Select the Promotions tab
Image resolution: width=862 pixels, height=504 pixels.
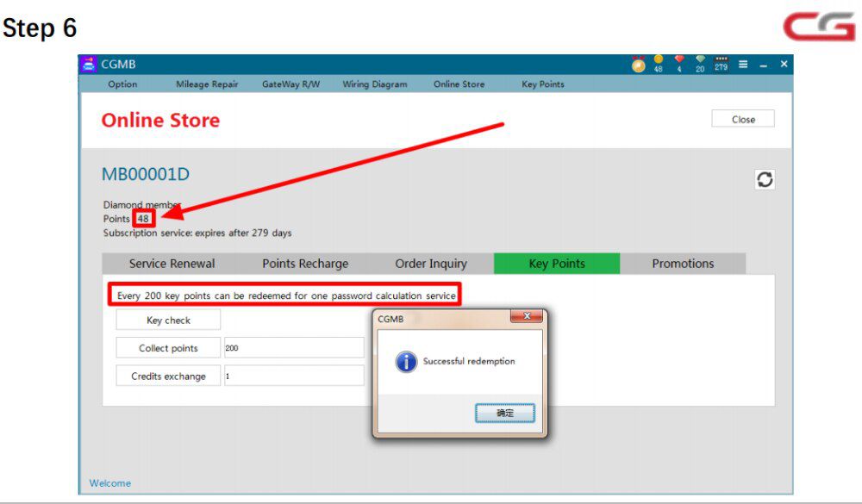tap(683, 264)
